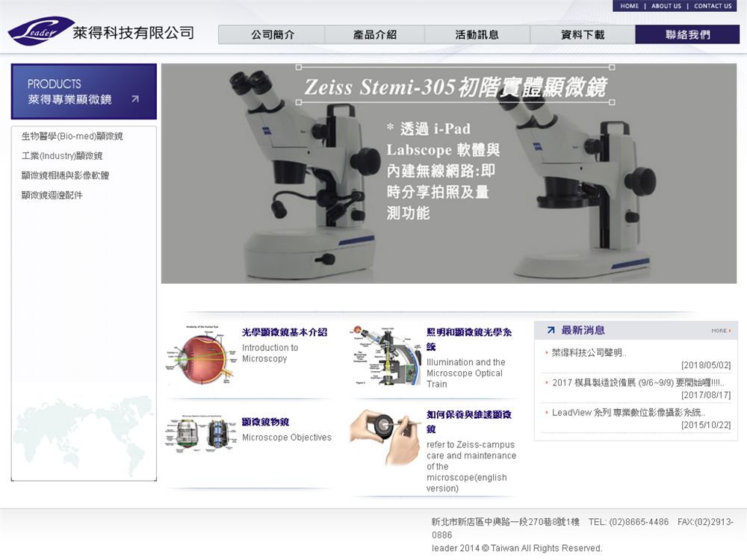The height and width of the screenshot is (560, 747).
Task: Select 工業(Industry)顯微鏡 category
Action: (x=62, y=156)
